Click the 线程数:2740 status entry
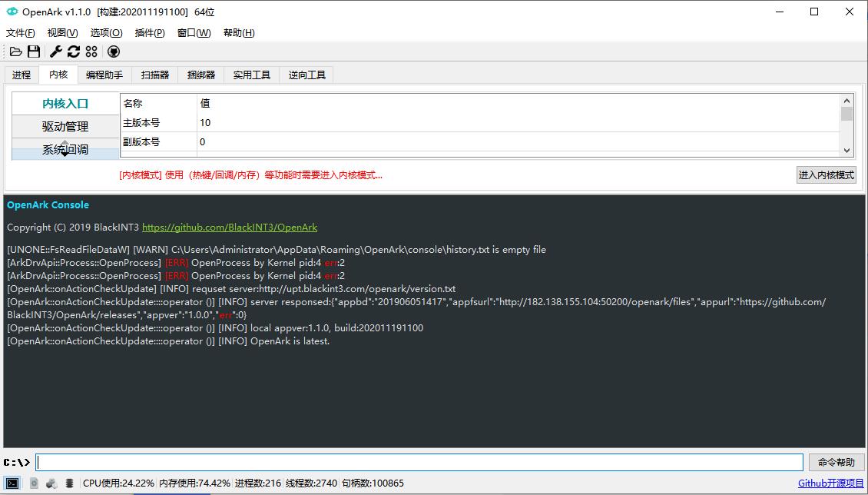 coord(311,483)
